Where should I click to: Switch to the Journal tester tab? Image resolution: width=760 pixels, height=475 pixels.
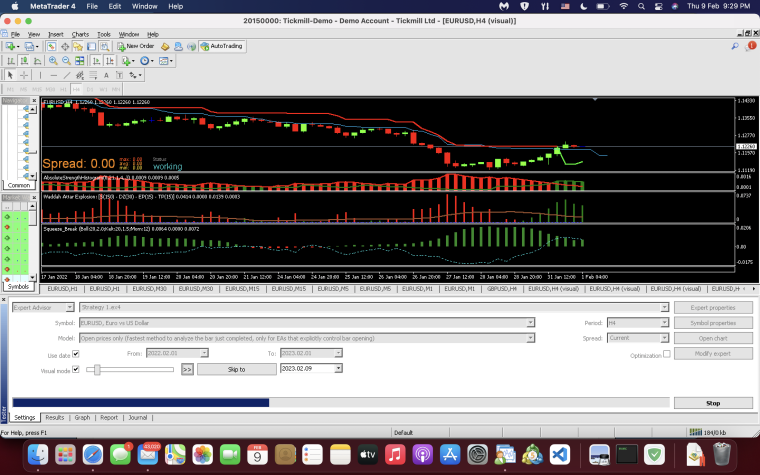pos(138,417)
